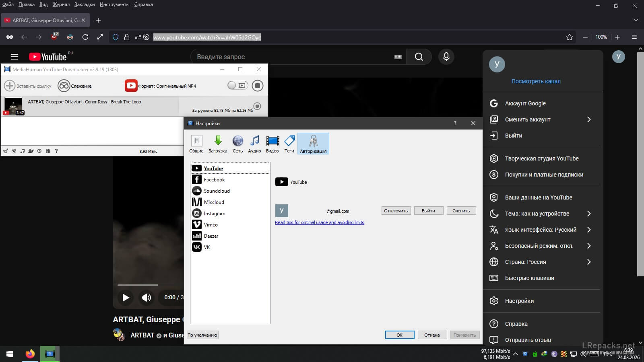Screen dimensions: 644x362
Task: Open the Формат: Оригинальный MP4 selector
Action: 161,86
